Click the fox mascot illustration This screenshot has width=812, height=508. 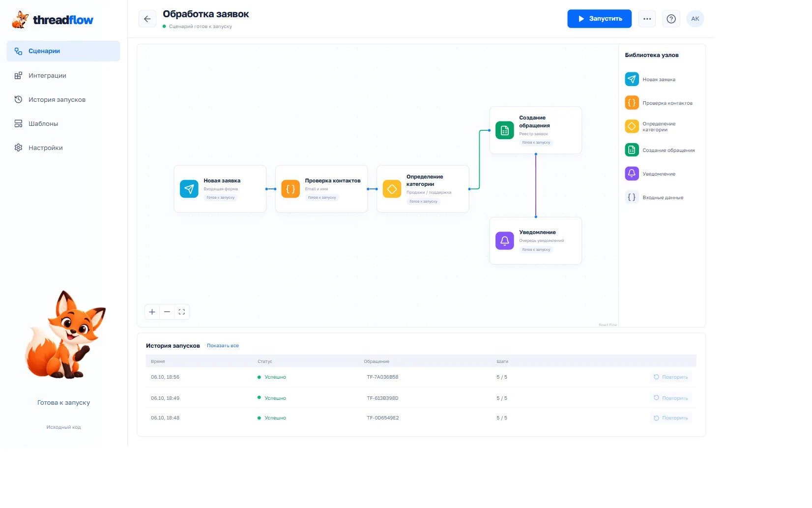coord(65,335)
